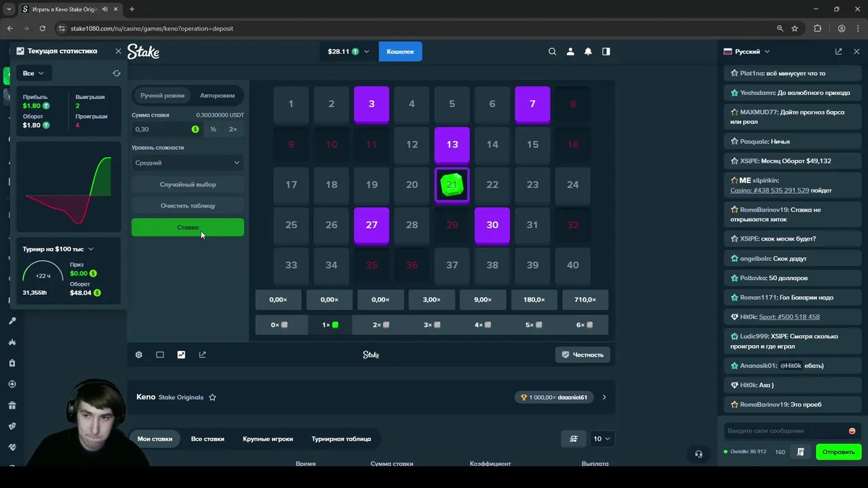Image resolution: width=868 pixels, height=488 pixels.
Task: Select keno tile number 40
Action: pos(573,265)
